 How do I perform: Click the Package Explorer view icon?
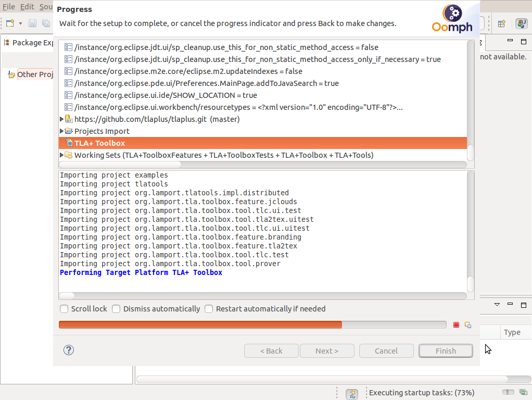point(6,42)
